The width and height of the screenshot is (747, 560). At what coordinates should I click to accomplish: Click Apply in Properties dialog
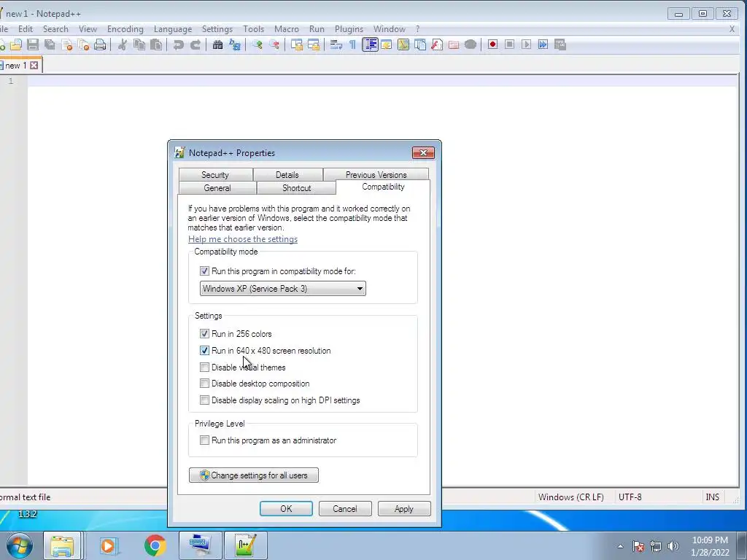click(x=404, y=508)
